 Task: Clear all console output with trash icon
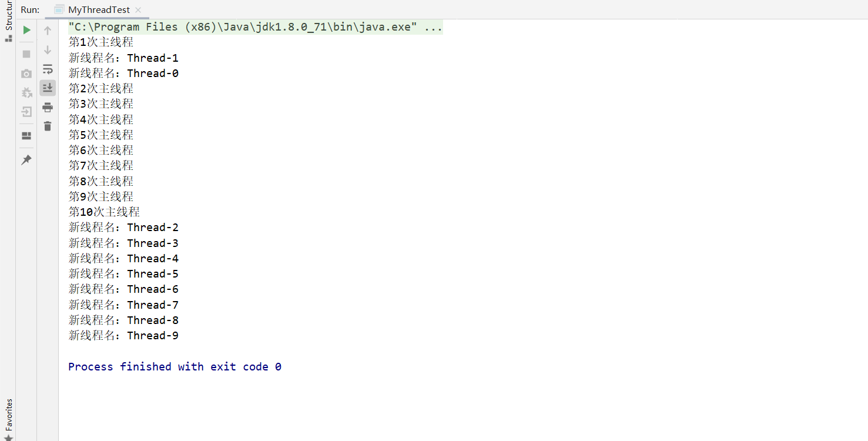click(x=48, y=126)
